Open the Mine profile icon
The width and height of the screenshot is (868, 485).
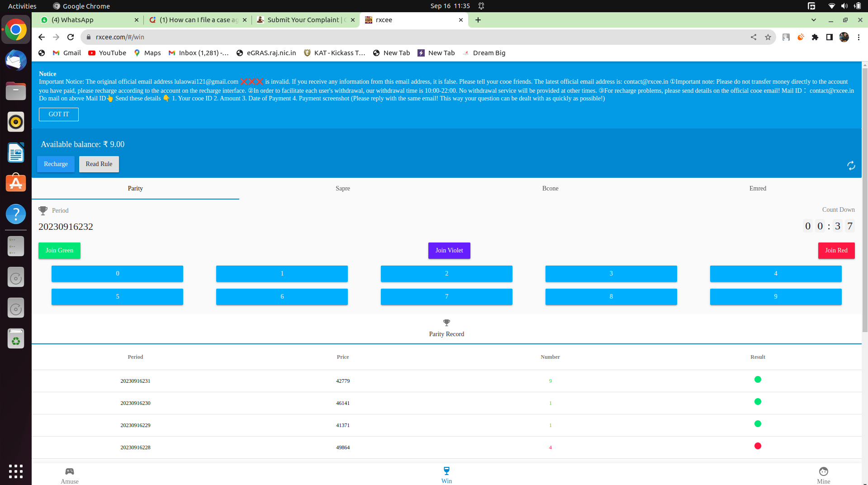pyautogui.click(x=823, y=471)
